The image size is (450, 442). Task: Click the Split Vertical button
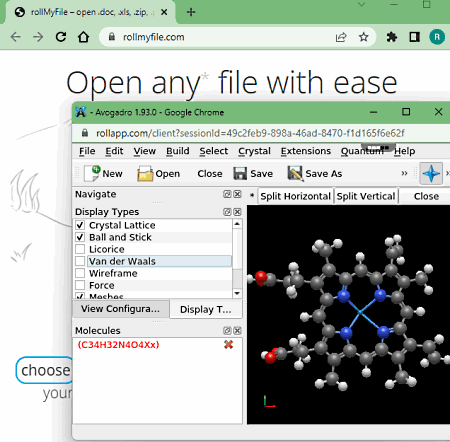pyautogui.click(x=366, y=196)
